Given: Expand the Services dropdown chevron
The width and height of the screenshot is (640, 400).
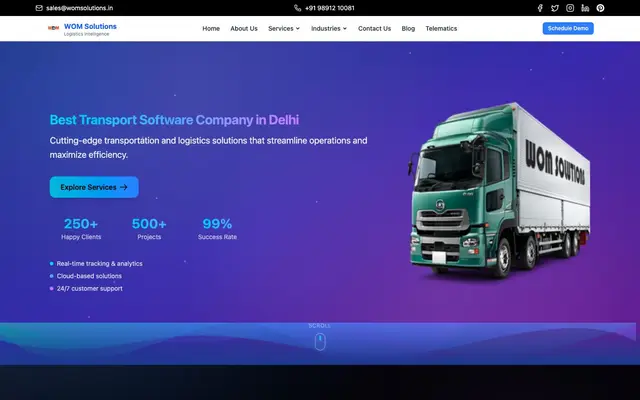Looking at the screenshot, I should pyautogui.click(x=298, y=29).
